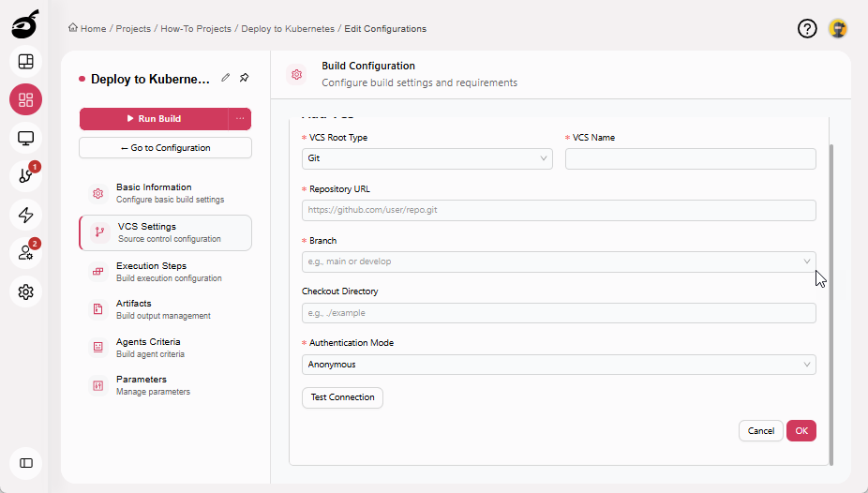Click the Cancel button
Image resolution: width=868 pixels, height=493 pixels.
(x=760, y=430)
